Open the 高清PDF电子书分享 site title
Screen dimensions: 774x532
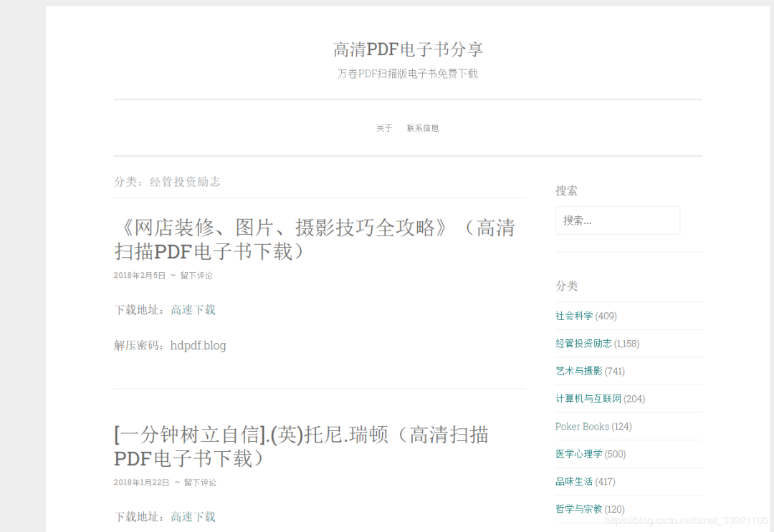point(408,49)
